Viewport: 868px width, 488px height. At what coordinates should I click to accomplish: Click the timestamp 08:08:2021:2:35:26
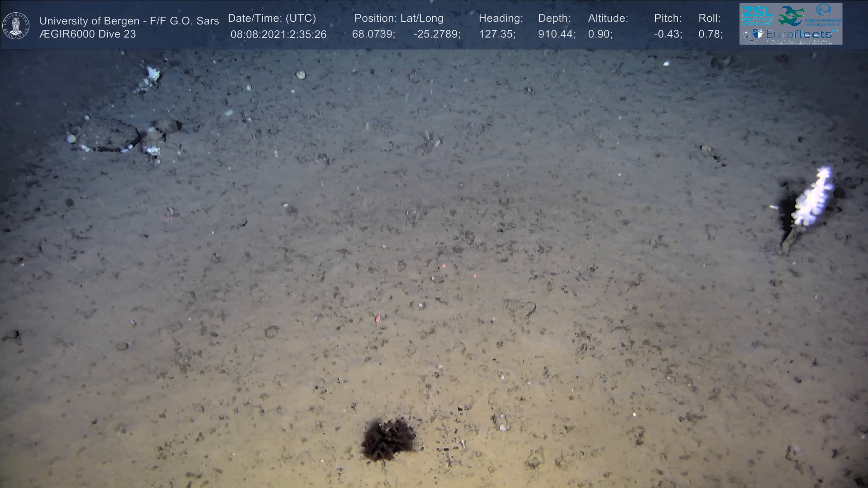tap(278, 34)
